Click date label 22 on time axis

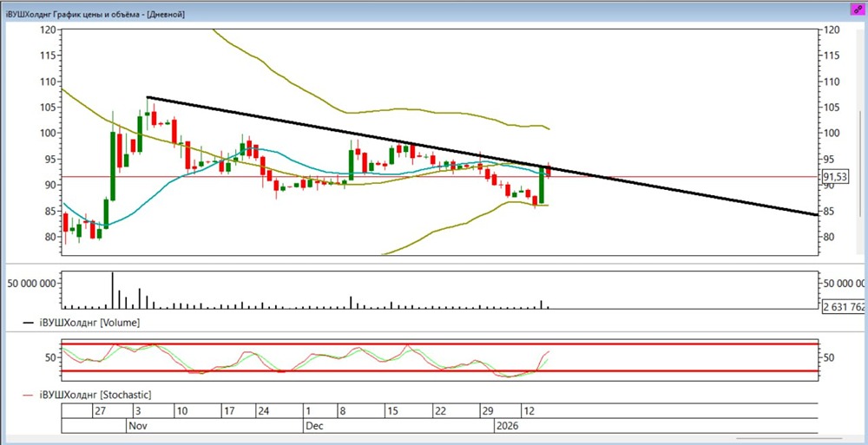440,411
